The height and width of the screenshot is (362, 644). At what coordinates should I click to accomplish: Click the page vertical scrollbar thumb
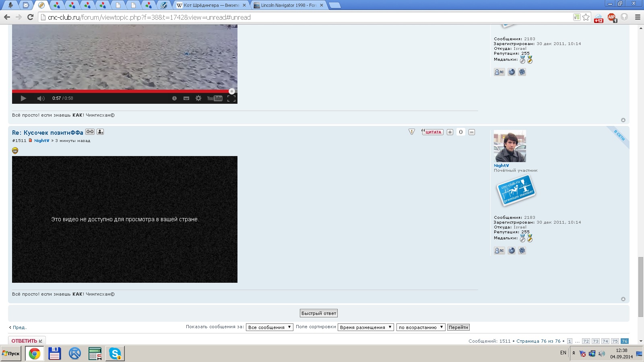tap(641, 286)
